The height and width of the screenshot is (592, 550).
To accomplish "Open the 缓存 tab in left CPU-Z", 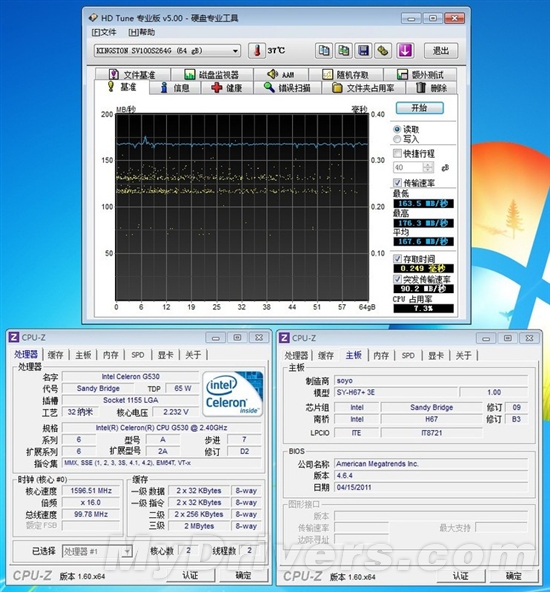I will tap(55, 355).
